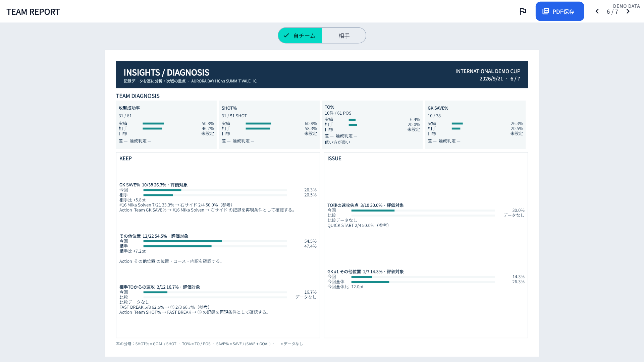The width and height of the screenshot is (644, 362).
Task: Click the TEAM REPORT title
Action: (33, 12)
